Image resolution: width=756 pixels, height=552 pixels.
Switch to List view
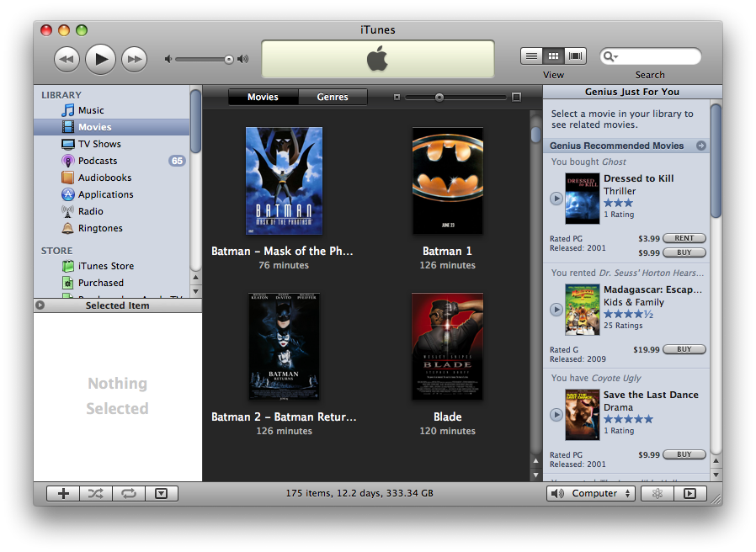531,55
